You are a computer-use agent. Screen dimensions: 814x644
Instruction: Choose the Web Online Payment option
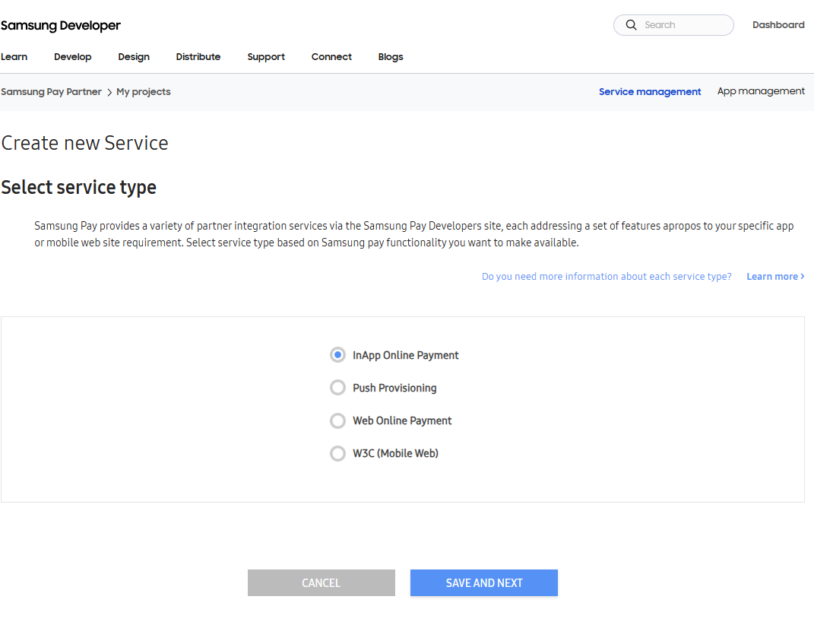[x=337, y=420]
